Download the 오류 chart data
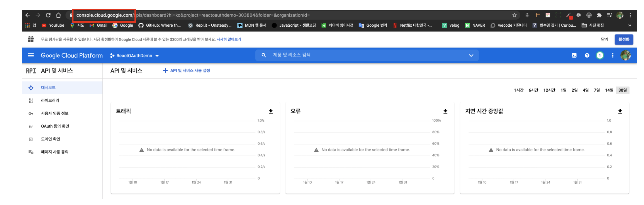This screenshot has width=644, height=205. 445,111
